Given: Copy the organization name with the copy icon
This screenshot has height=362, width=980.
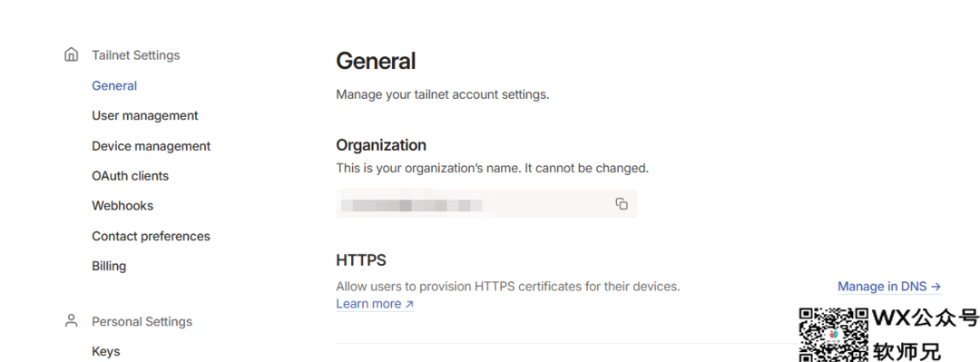Looking at the screenshot, I should tap(622, 204).
